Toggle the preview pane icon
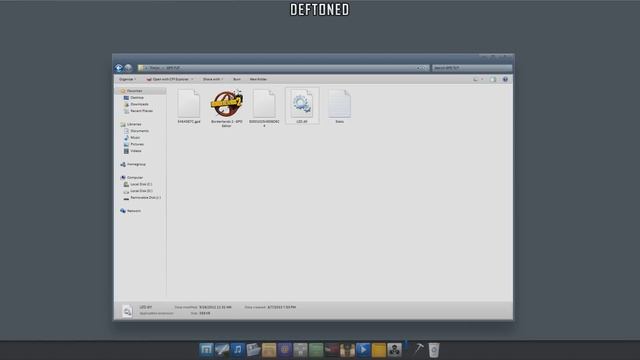The height and width of the screenshot is (360, 640). (493, 79)
